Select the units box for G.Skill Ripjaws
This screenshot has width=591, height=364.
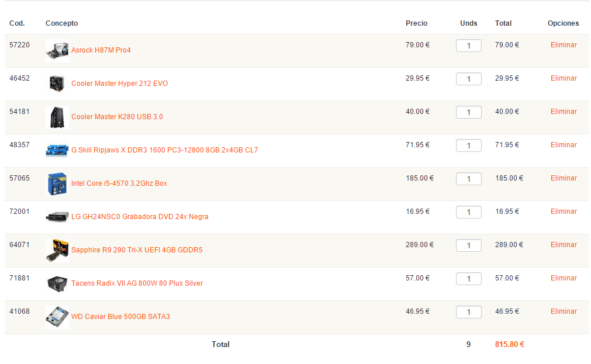click(468, 145)
